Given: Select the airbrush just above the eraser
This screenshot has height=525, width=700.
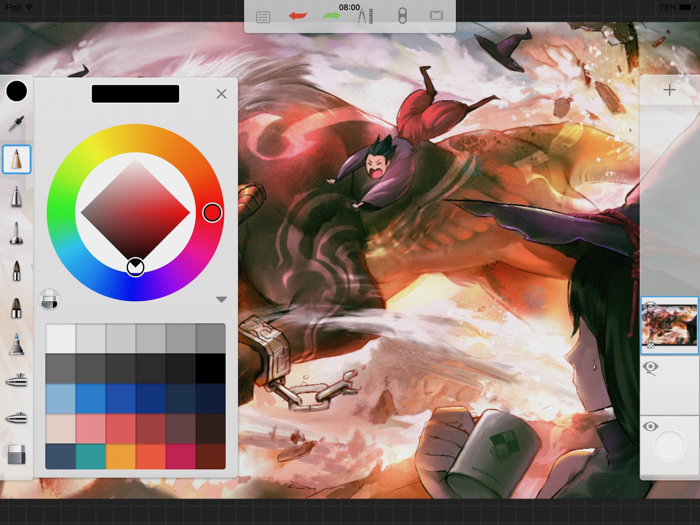Looking at the screenshot, I should click(16, 418).
